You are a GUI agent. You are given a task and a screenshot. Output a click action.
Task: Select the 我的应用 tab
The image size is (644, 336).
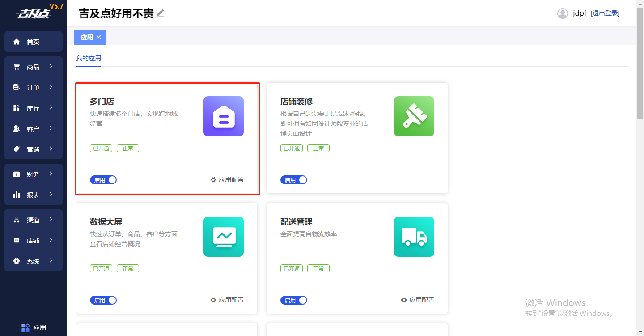tap(89, 58)
